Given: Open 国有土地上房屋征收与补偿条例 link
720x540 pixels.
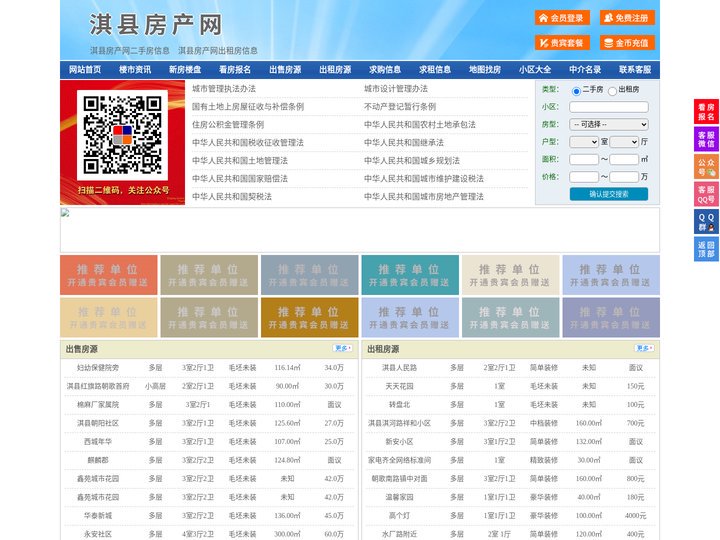Looking at the screenshot, I should (x=248, y=107).
